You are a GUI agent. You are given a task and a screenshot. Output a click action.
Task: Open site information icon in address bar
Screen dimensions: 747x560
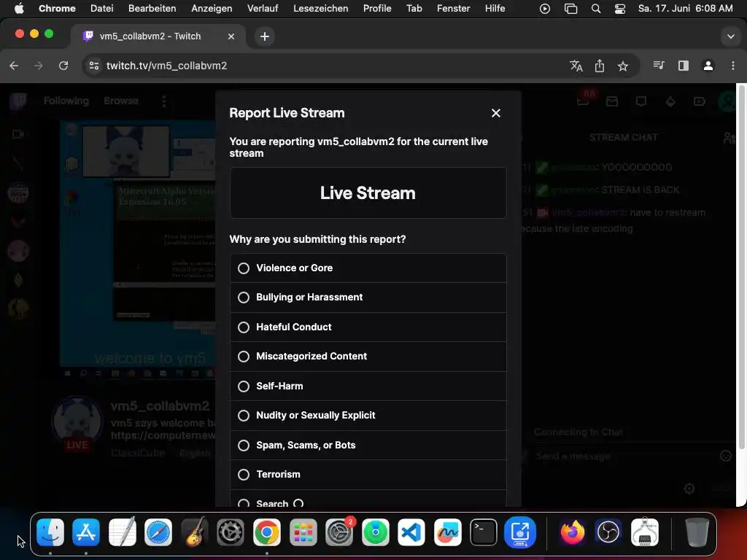94,66
